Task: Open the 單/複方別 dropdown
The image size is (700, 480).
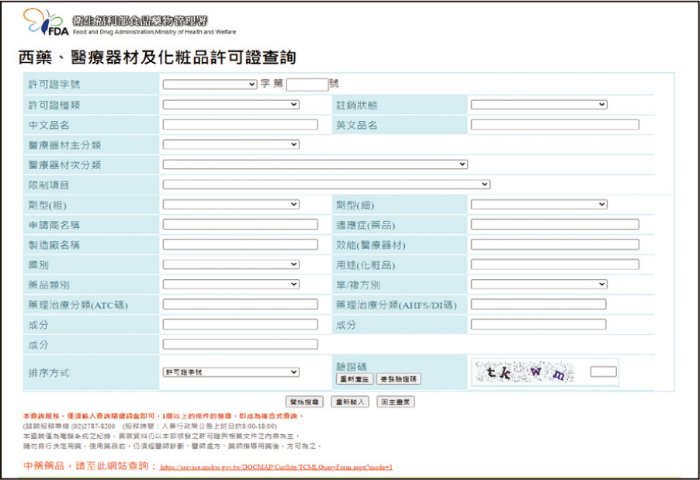Action: (539, 284)
